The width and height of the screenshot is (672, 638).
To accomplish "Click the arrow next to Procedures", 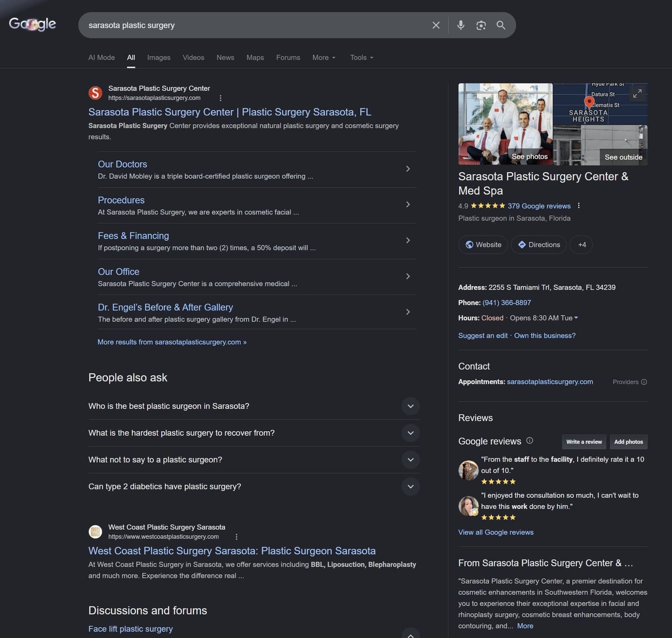I will coord(408,205).
